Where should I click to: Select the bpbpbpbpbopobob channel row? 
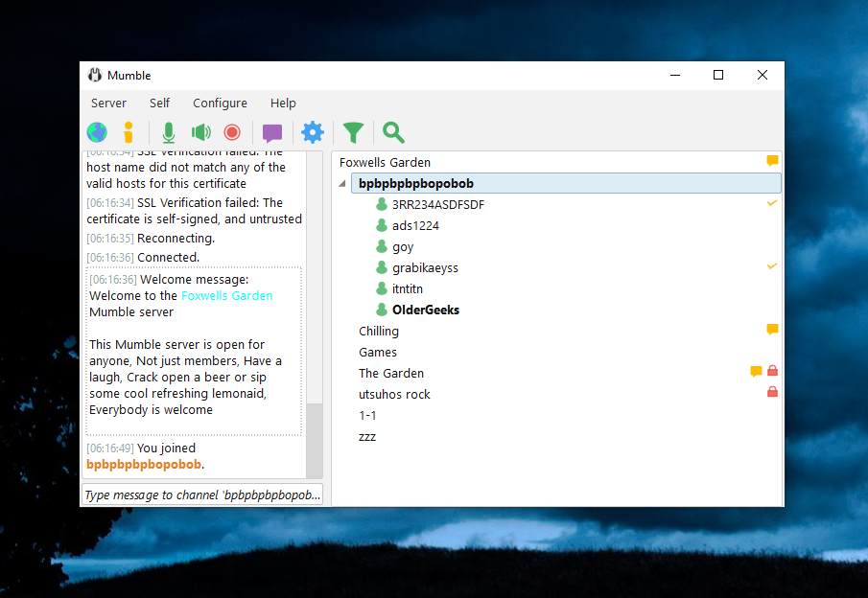click(x=566, y=183)
